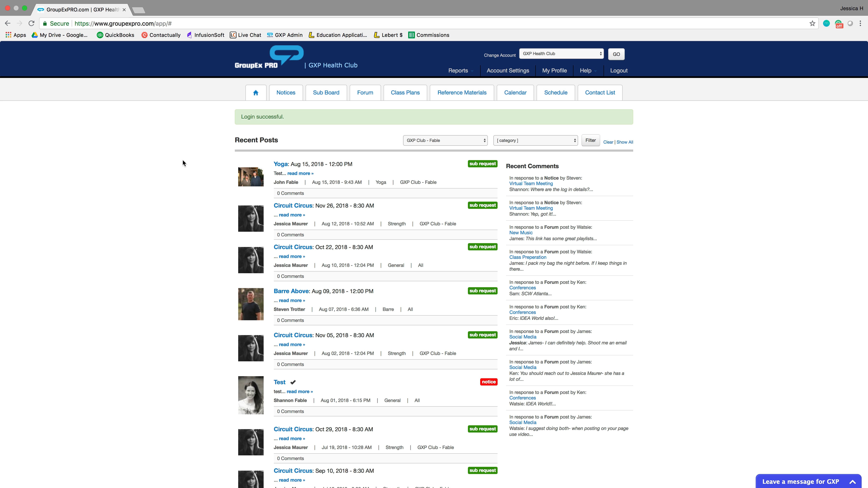868x488 pixels.
Task: Open the Apps bookmark grid icon
Action: coord(8,35)
